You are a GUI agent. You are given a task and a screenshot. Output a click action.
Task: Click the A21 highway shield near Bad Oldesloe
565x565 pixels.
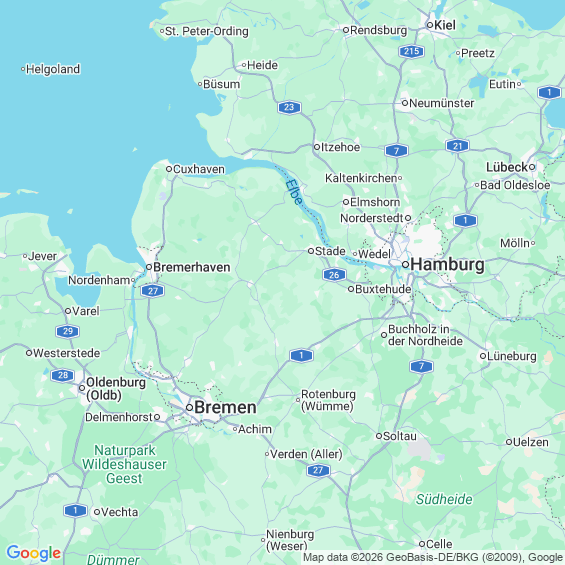[457, 146]
